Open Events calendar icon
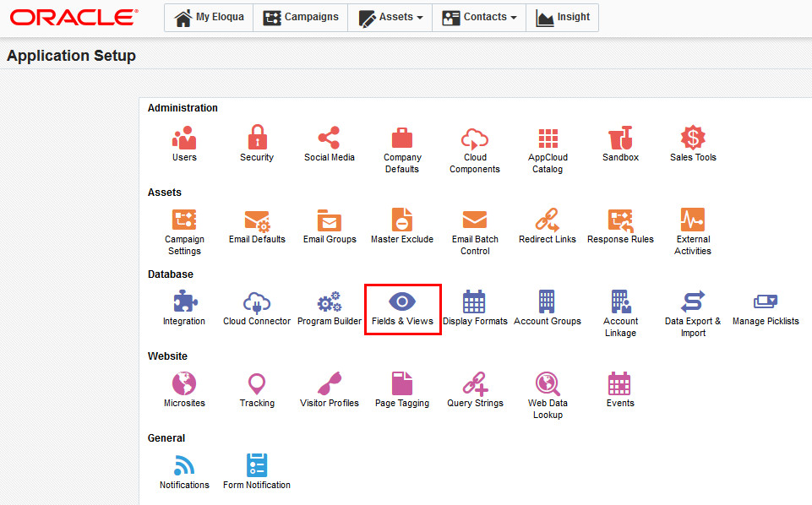 [619, 383]
